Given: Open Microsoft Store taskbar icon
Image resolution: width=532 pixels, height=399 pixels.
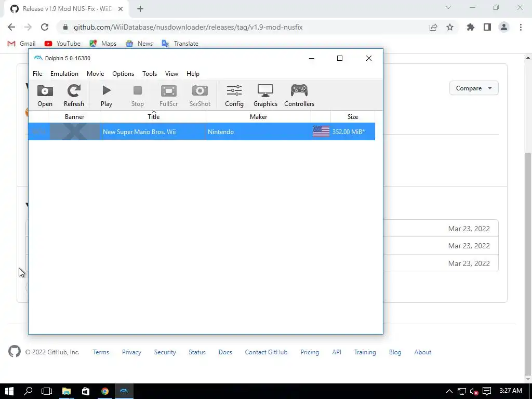Looking at the screenshot, I should click(86, 391).
